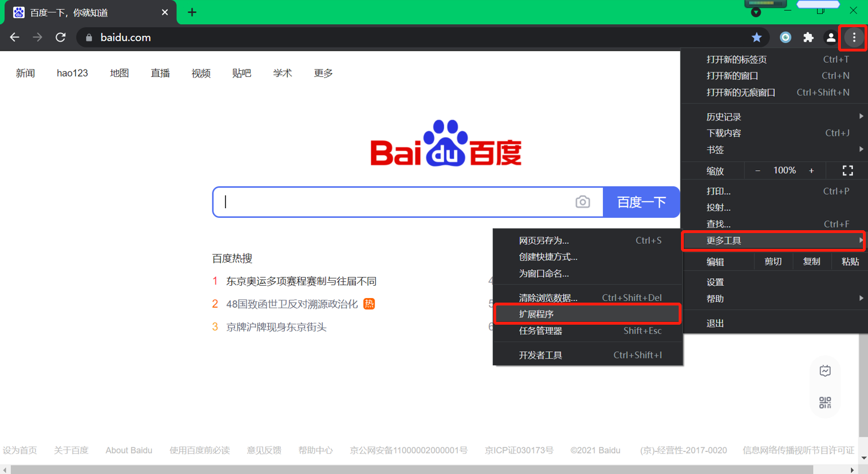868x474 pixels.
Task: Open hot search 东京奥运多项赛程赛制与往届不同
Action: [301, 281]
